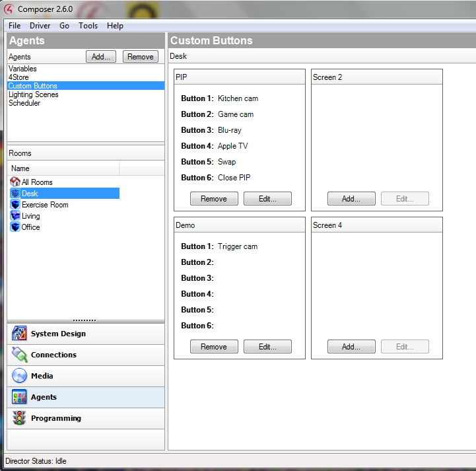
Task: Open the File menu
Action: pos(15,26)
